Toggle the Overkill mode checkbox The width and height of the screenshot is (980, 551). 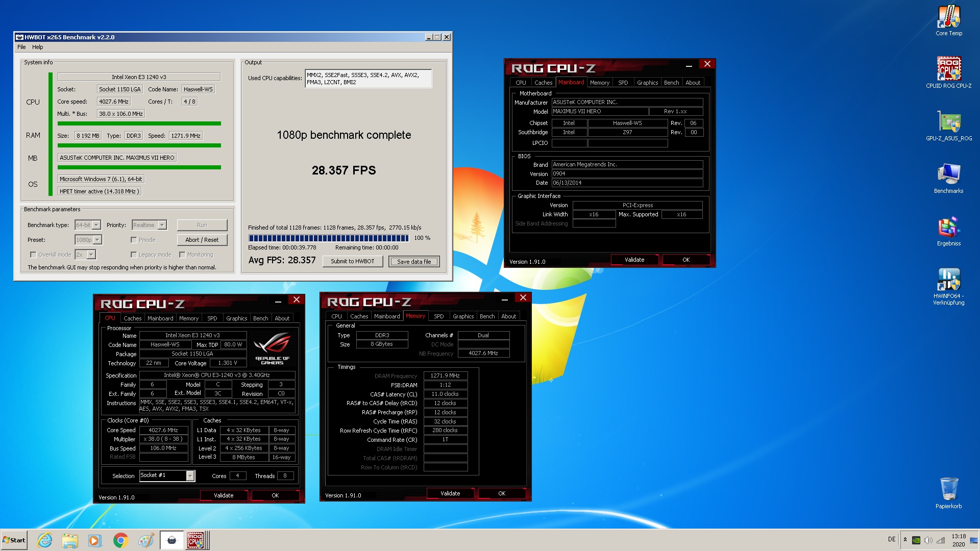[33, 255]
